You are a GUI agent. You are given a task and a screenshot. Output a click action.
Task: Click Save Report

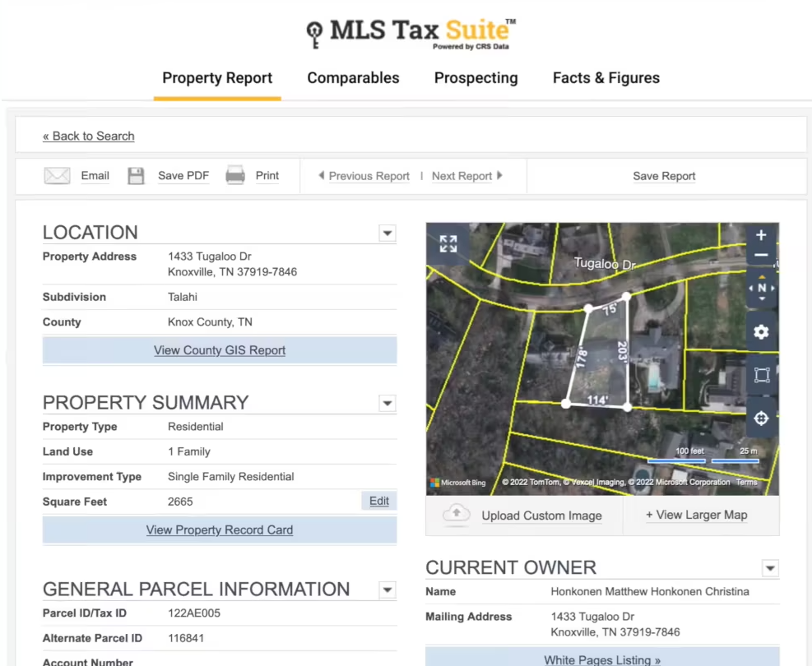point(664,177)
